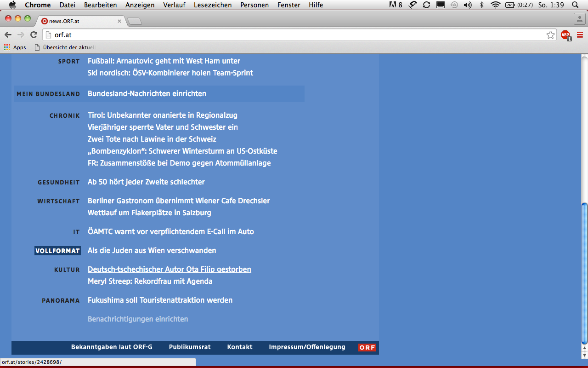Open Bombenzyklon Wintersturm article

(182, 151)
